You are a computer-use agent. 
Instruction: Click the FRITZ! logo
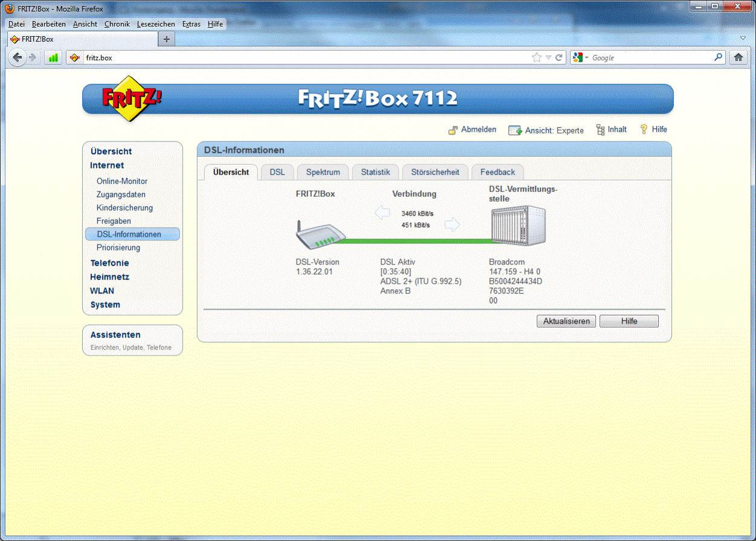pos(131,98)
